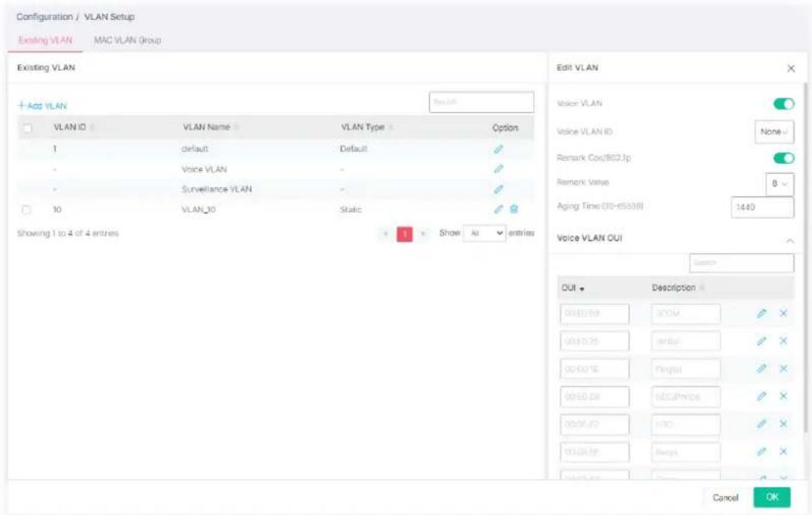Click 'Static' VLAN type cell
The image size is (812, 515).
click(x=350, y=210)
